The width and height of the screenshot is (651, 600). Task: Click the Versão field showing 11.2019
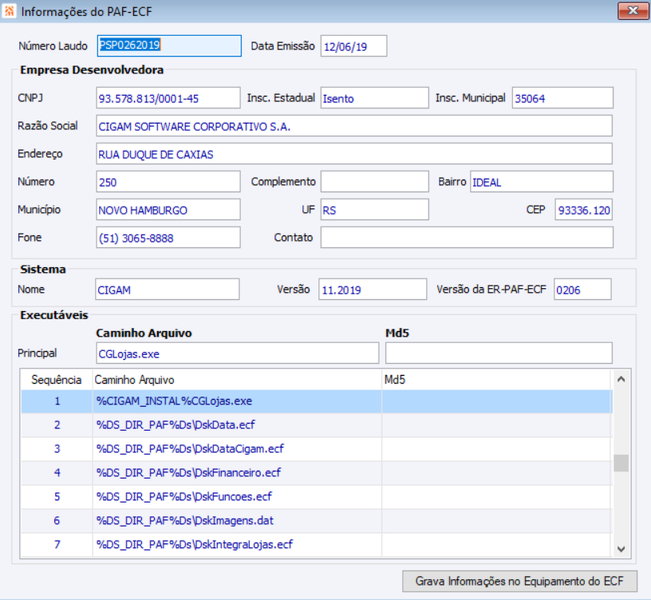click(372, 289)
